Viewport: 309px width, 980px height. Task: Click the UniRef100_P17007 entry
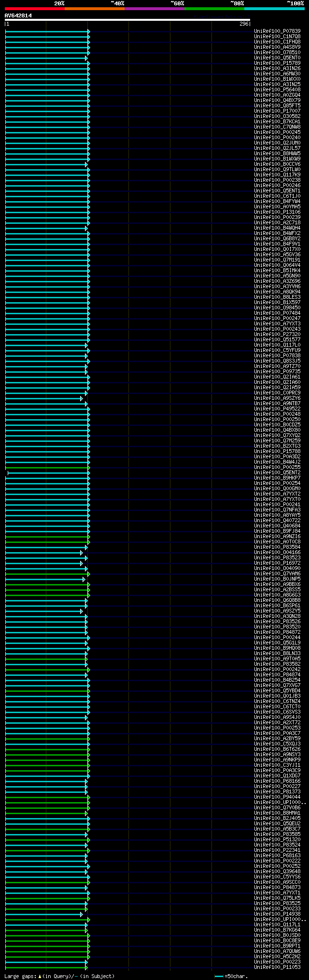pyautogui.click(x=277, y=111)
